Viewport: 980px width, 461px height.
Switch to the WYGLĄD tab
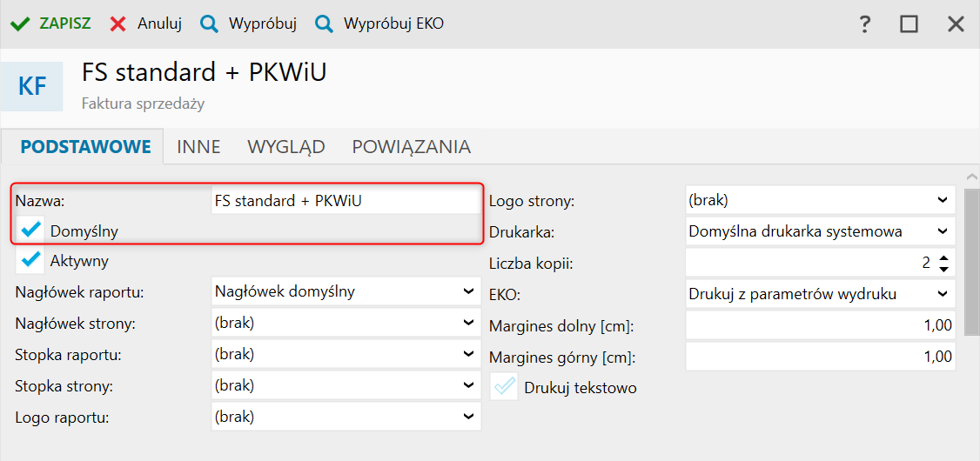pyautogui.click(x=286, y=147)
